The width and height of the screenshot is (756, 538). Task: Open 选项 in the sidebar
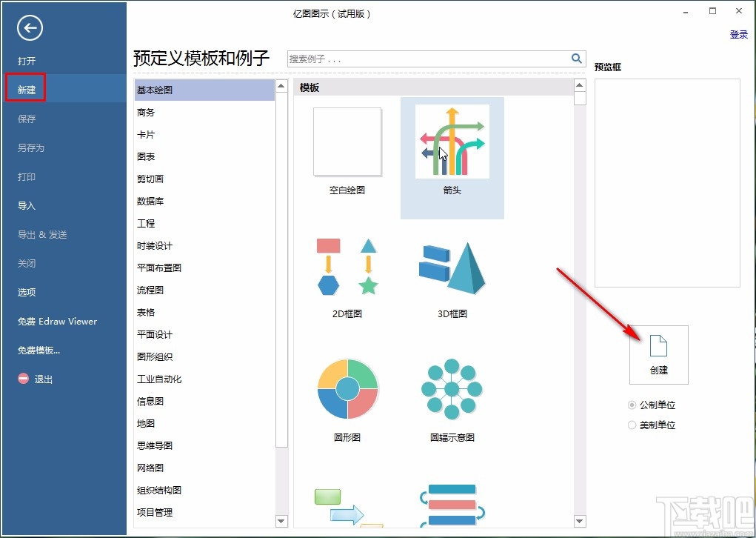27,292
